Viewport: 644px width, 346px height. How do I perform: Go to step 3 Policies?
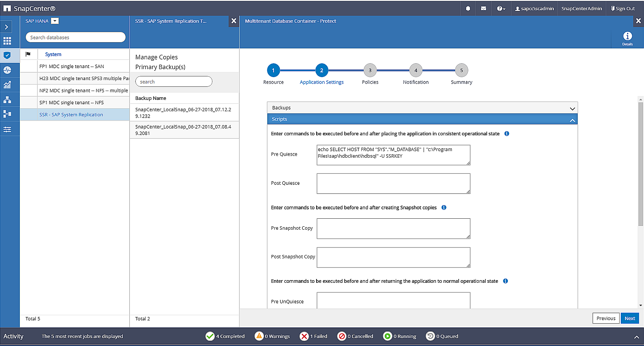point(370,70)
